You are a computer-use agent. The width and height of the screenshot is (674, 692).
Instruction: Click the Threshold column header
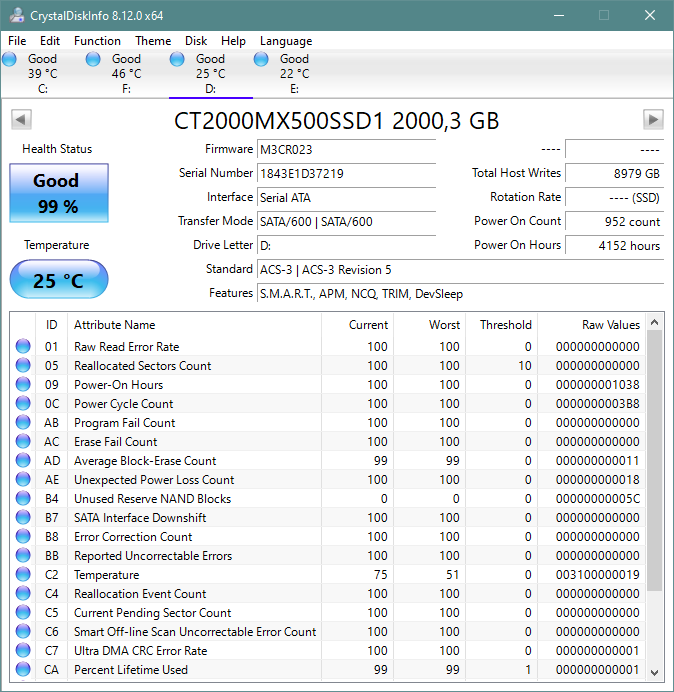tap(501, 325)
